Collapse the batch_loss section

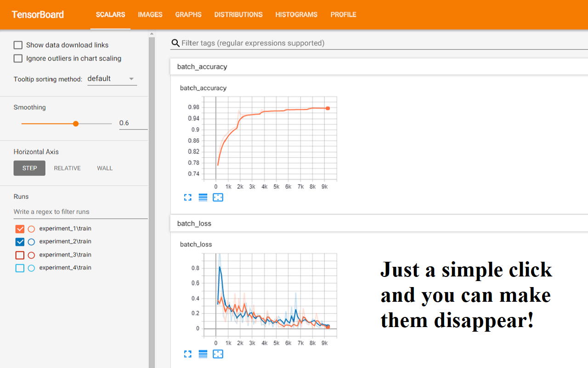tap(195, 223)
